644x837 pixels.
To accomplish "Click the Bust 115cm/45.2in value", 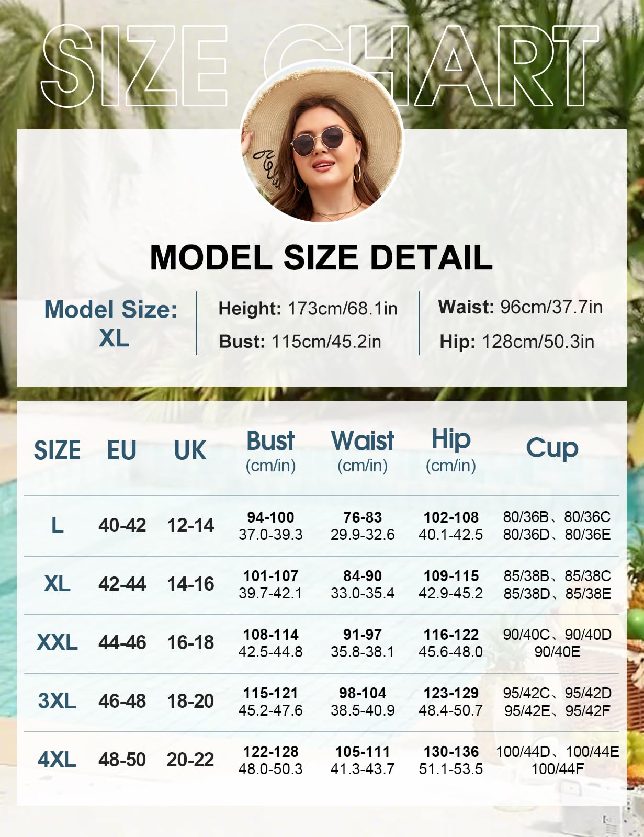I will pos(300,341).
